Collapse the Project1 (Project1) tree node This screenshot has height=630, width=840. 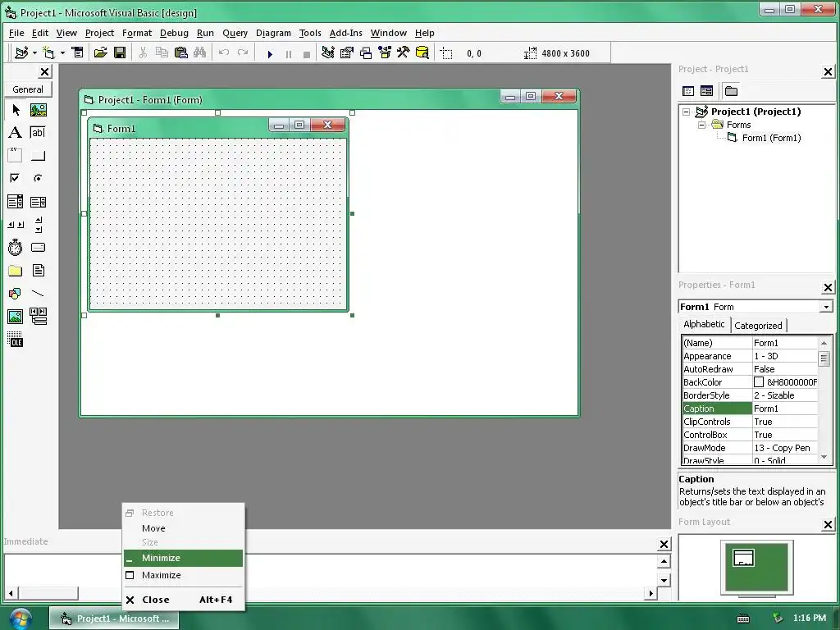(687, 112)
